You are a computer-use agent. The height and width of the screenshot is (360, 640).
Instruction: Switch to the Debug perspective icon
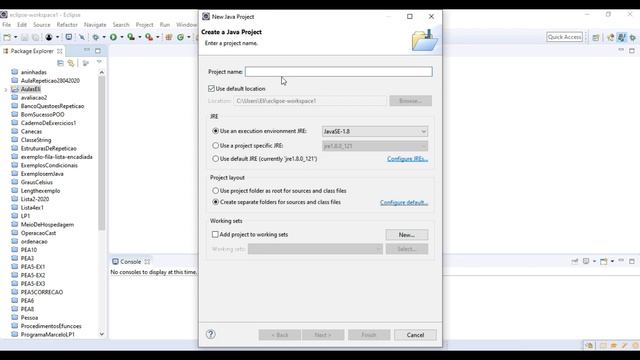(x=633, y=37)
